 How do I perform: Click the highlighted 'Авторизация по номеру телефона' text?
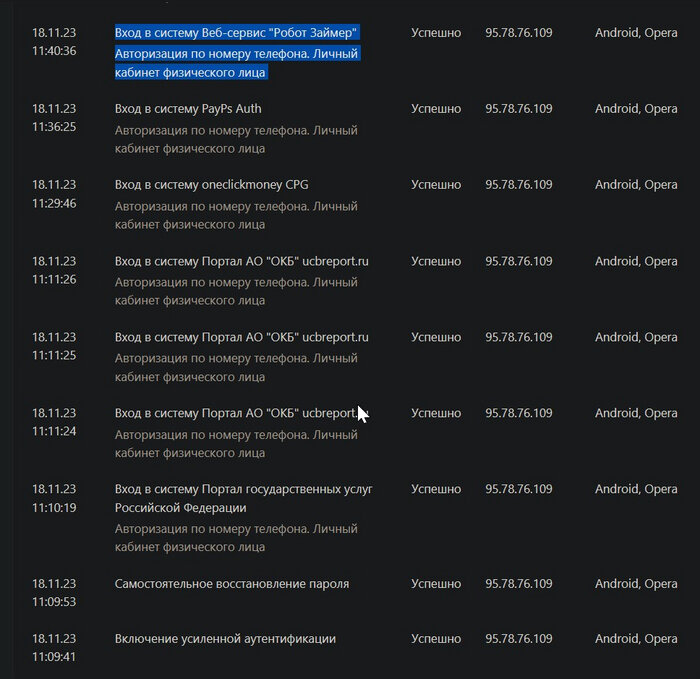(x=212, y=54)
